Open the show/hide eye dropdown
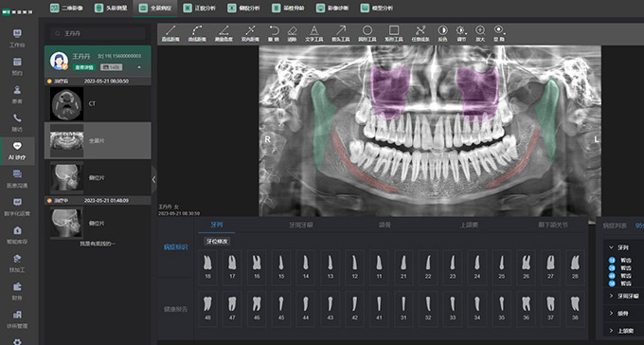644x345 pixels. point(499,33)
